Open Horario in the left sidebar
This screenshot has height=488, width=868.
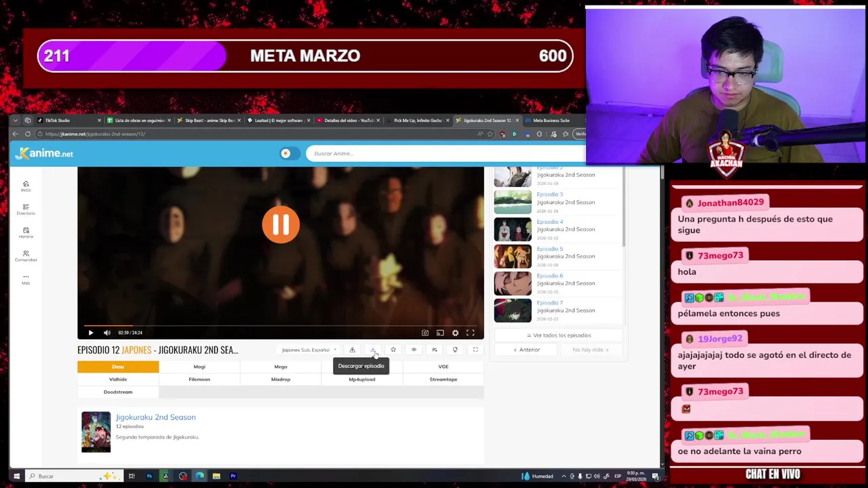[x=26, y=232]
